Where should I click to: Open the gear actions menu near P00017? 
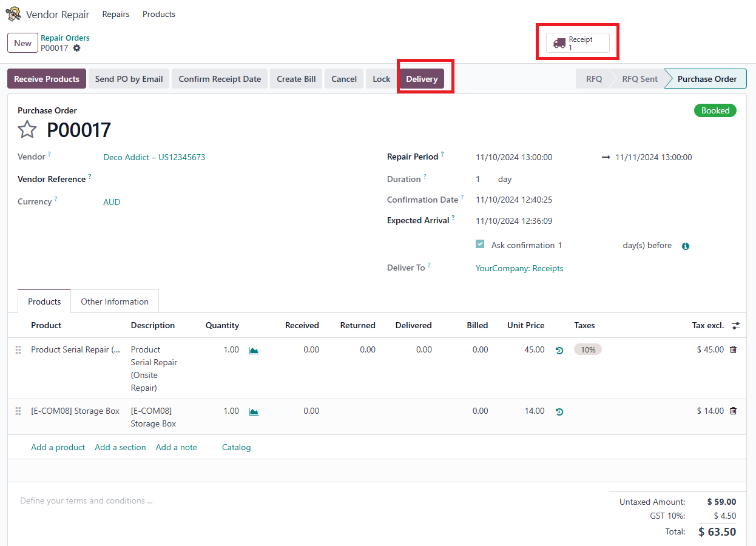[76, 48]
